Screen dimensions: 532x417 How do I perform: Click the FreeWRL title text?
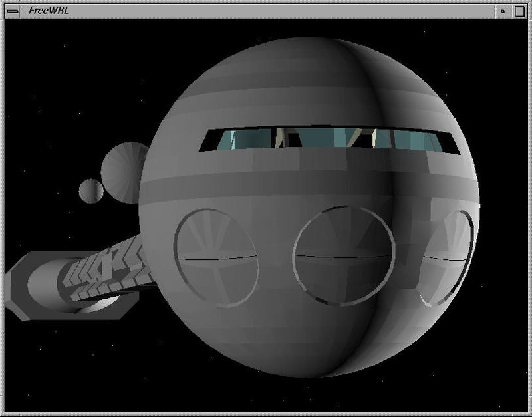pyautogui.click(x=49, y=11)
